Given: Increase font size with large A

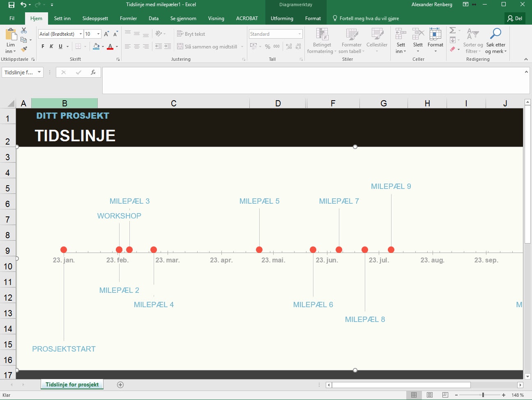Looking at the screenshot, I should 106,34.
